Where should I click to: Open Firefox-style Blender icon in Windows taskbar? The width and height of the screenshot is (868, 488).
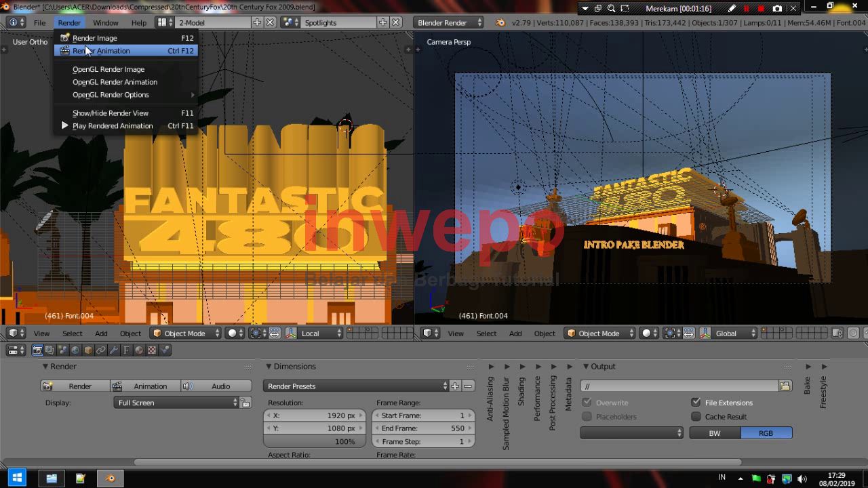pos(110,478)
